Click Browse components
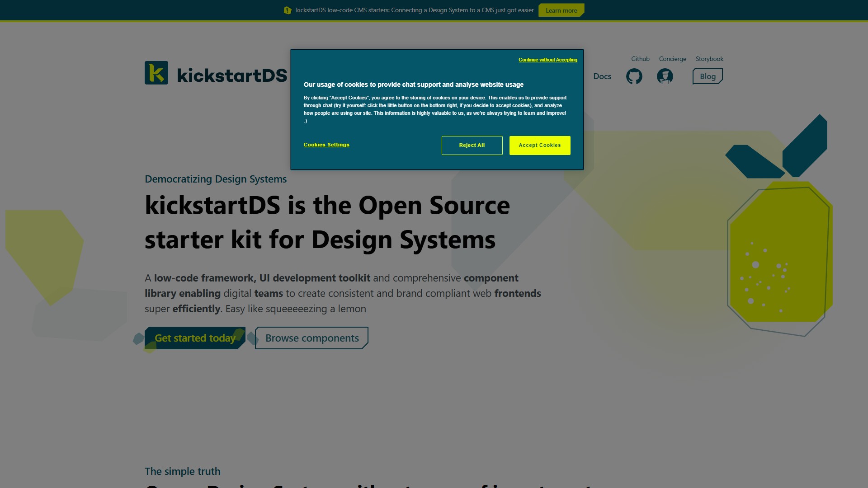The image size is (868, 488). point(311,338)
